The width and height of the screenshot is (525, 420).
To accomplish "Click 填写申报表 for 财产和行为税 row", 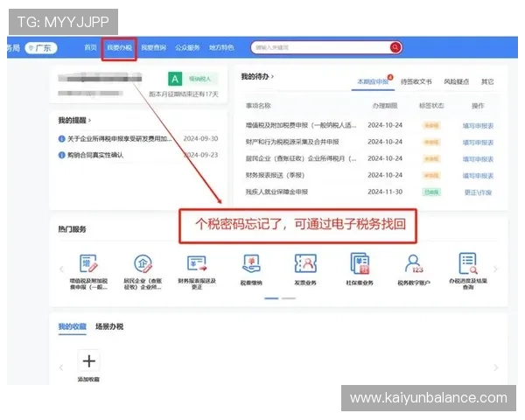I will coord(478,143).
